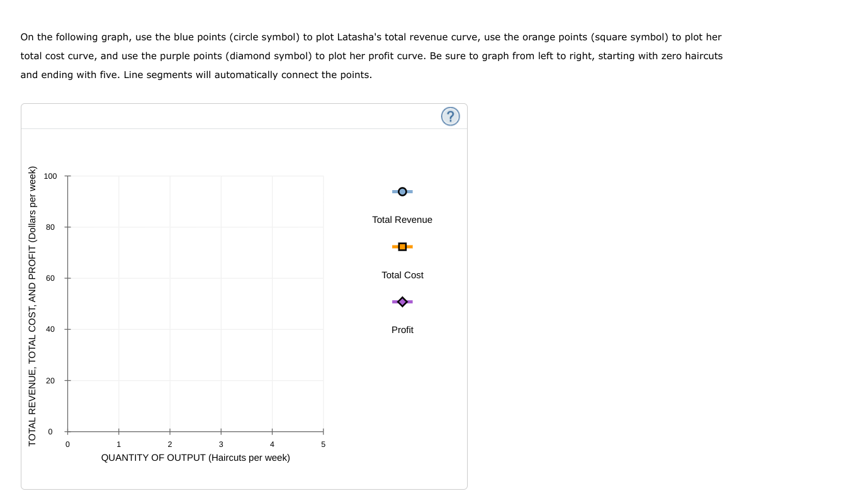Select the blue Total Revenue circle tool
The image size is (868, 491).
click(402, 191)
